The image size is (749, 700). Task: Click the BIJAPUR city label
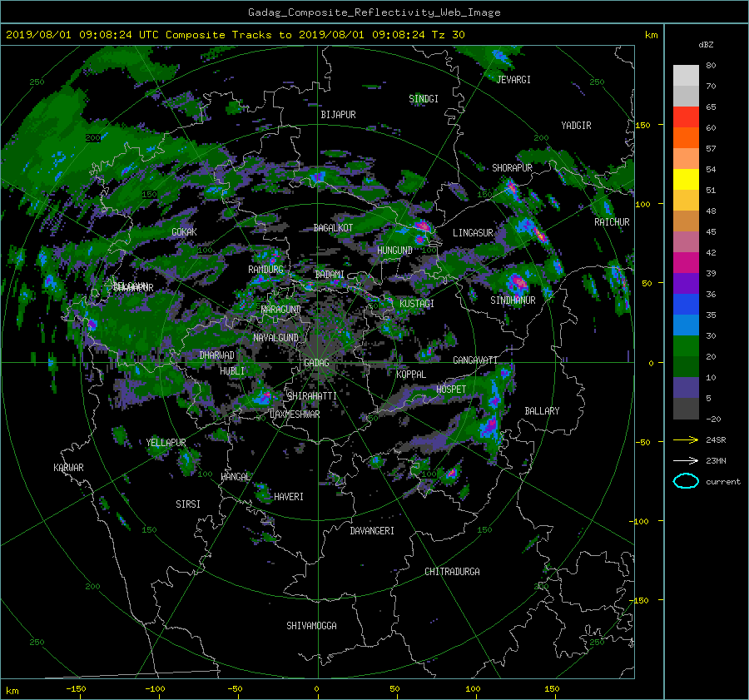pos(338,115)
